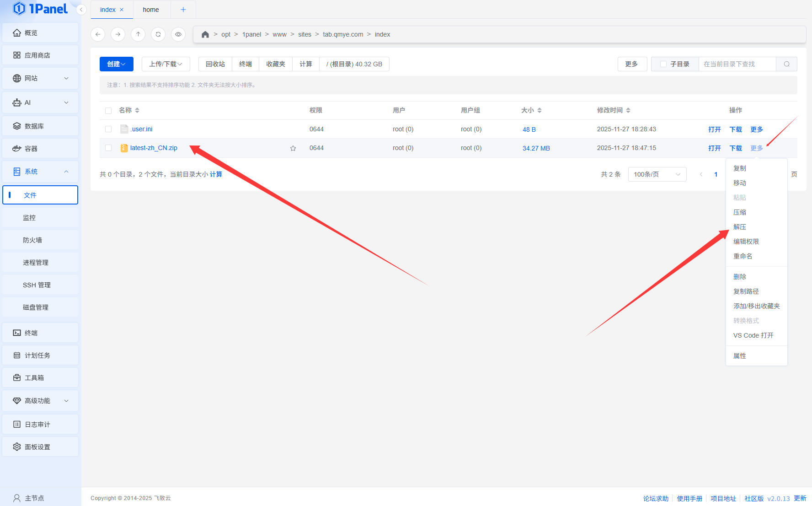
Task: Star latest-zh_CN.zip as favorite
Action: [x=293, y=148]
